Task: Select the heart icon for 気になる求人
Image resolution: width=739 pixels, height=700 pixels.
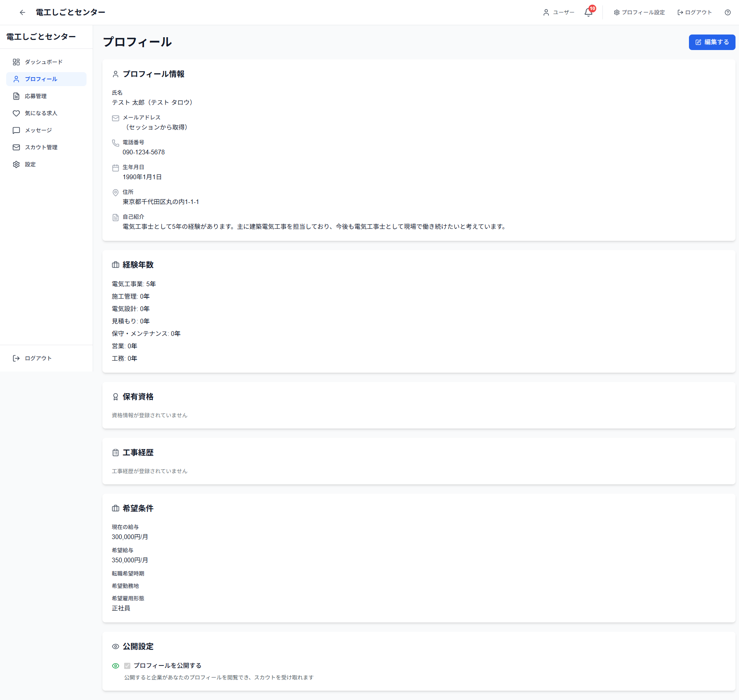Action: click(x=16, y=113)
